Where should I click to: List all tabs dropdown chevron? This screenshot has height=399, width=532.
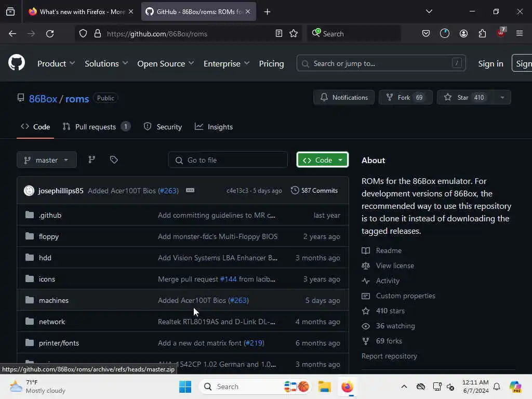429,11
